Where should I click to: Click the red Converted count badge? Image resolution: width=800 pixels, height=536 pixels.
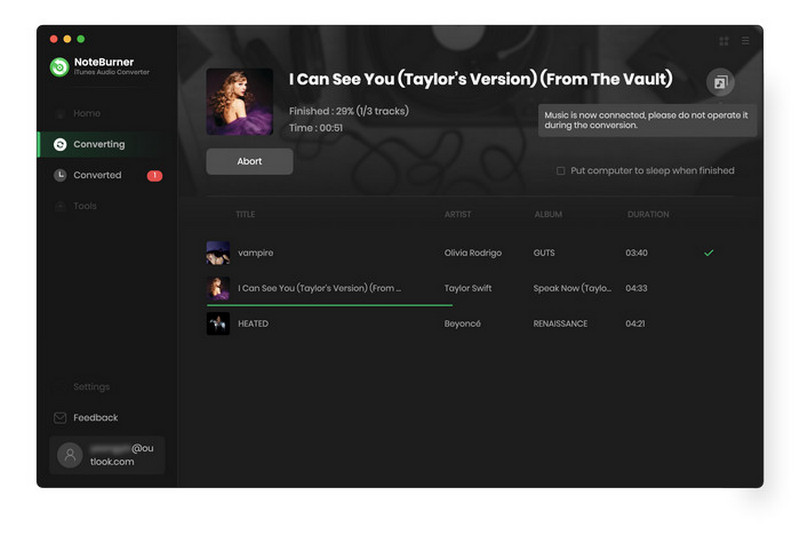155,175
